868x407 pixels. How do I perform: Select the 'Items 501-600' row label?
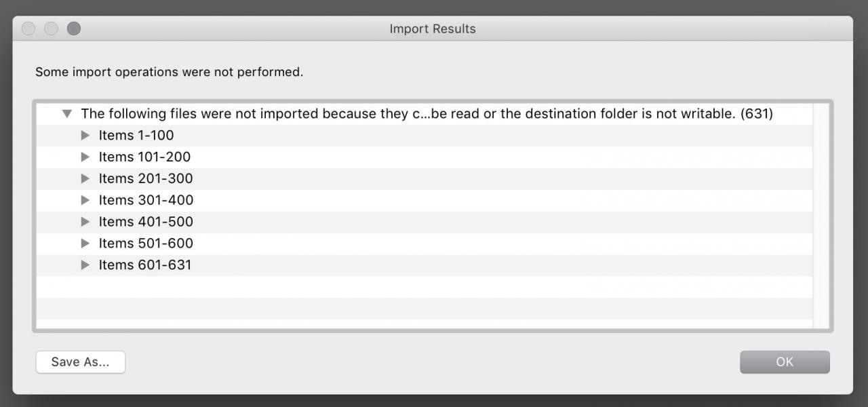[146, 244]
